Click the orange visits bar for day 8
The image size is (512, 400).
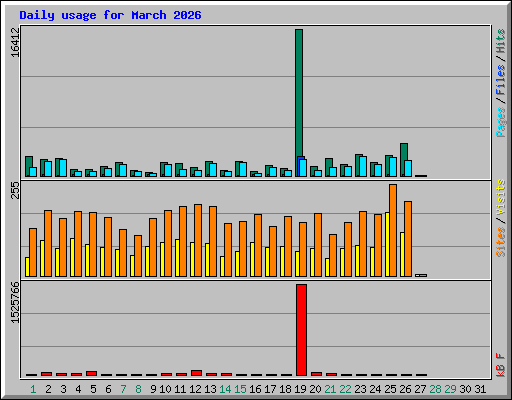click(138, 256)
